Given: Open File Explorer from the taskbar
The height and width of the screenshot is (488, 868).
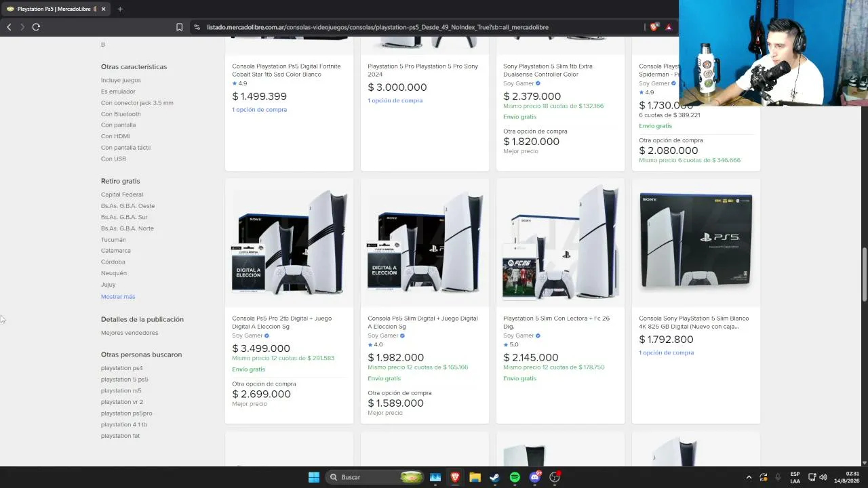Looking at the screenshot, I should 475,477.
